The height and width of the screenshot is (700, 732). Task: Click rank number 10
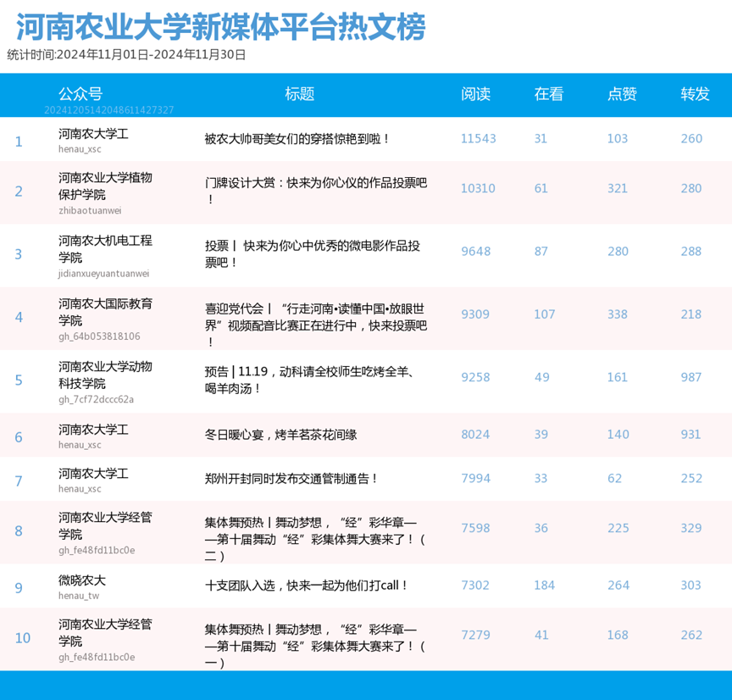tap(23, 638)
